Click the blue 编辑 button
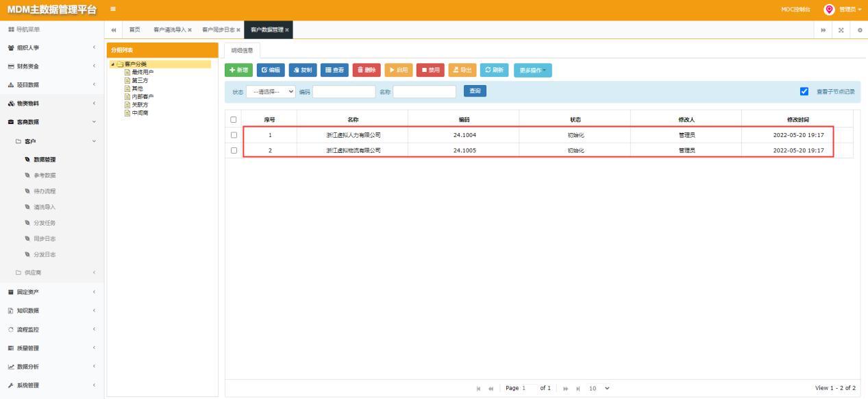Screen dimensions: 868x399 271,70
